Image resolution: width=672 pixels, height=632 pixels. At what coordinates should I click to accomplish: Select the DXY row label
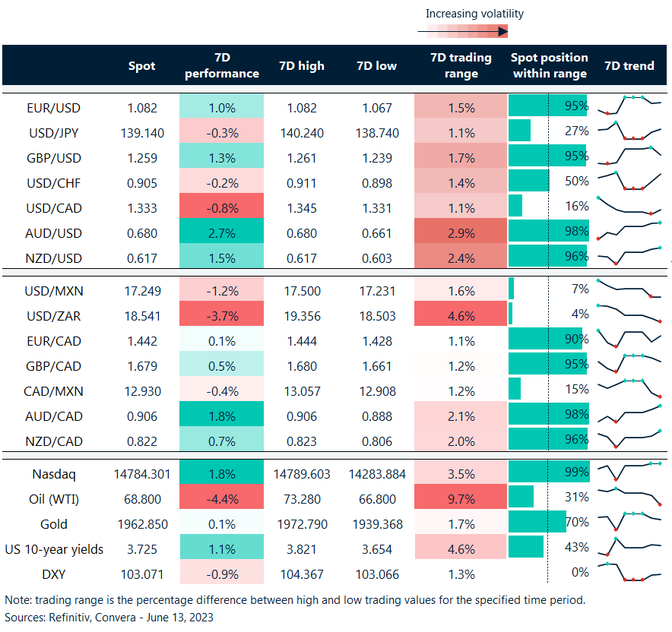click(x=53, y=574)
